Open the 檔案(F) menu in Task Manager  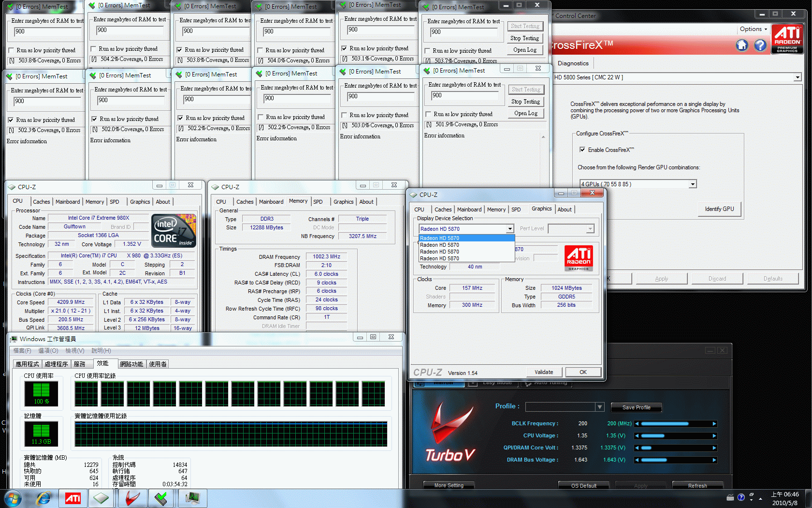[22, 351]
